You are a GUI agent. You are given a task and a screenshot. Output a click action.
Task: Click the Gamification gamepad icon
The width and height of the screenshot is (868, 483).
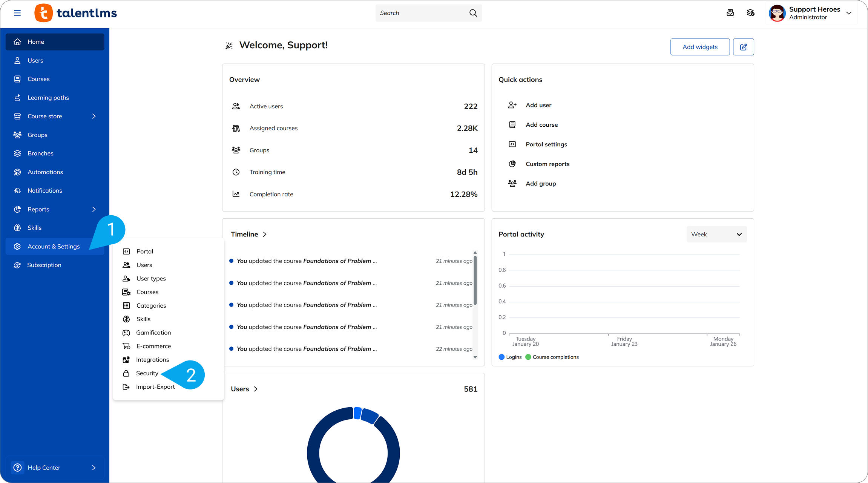coord(126,333)
